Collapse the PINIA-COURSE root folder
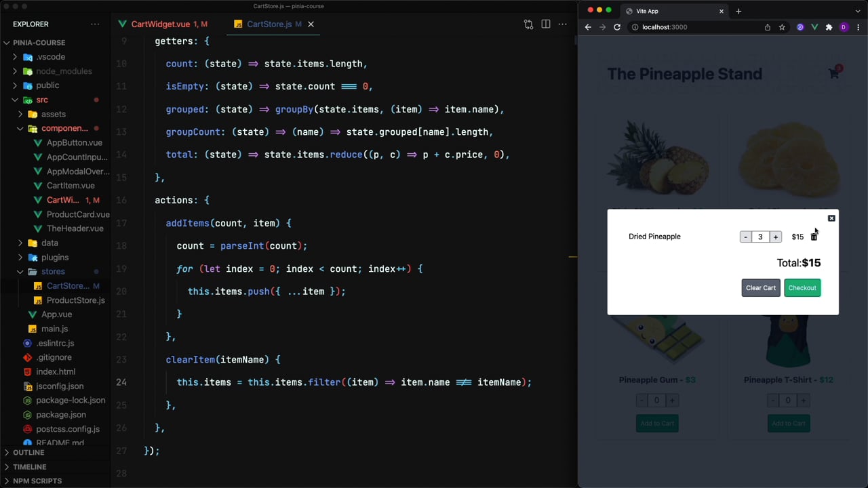This screenshot has width=868, height=488. point(39,43)
